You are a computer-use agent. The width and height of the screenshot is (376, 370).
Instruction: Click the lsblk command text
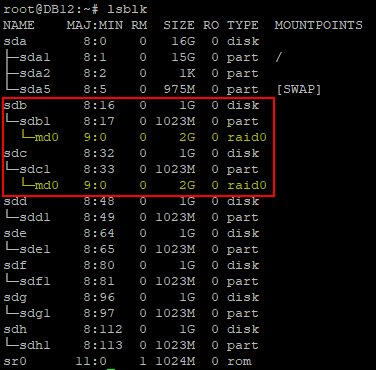click(x=127, y=9)
